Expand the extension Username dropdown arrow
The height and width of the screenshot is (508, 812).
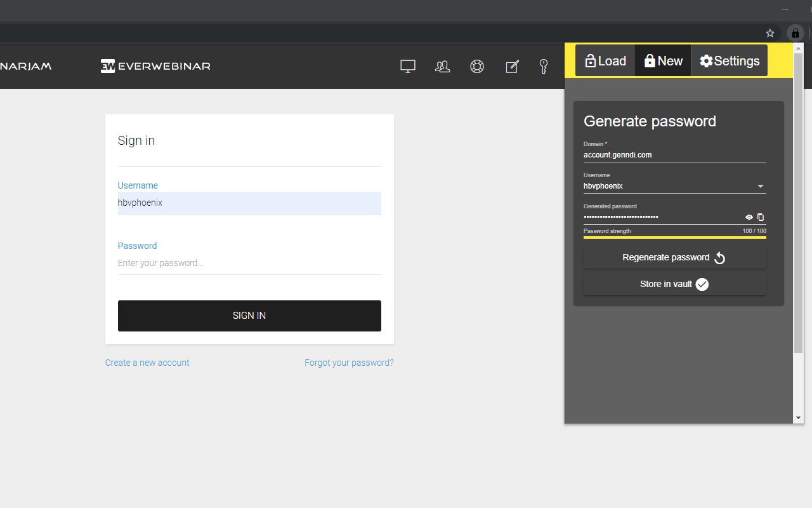pos(761,186)
